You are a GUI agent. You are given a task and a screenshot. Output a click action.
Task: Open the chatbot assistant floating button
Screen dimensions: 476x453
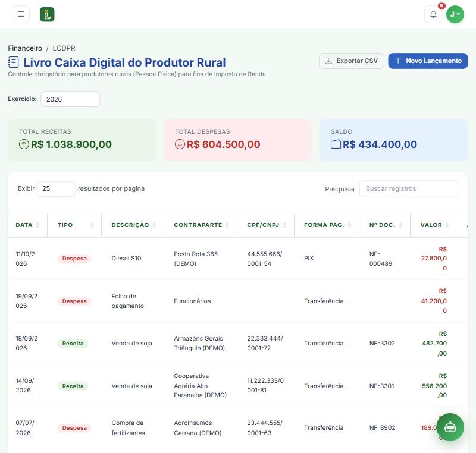pos(450,427)
